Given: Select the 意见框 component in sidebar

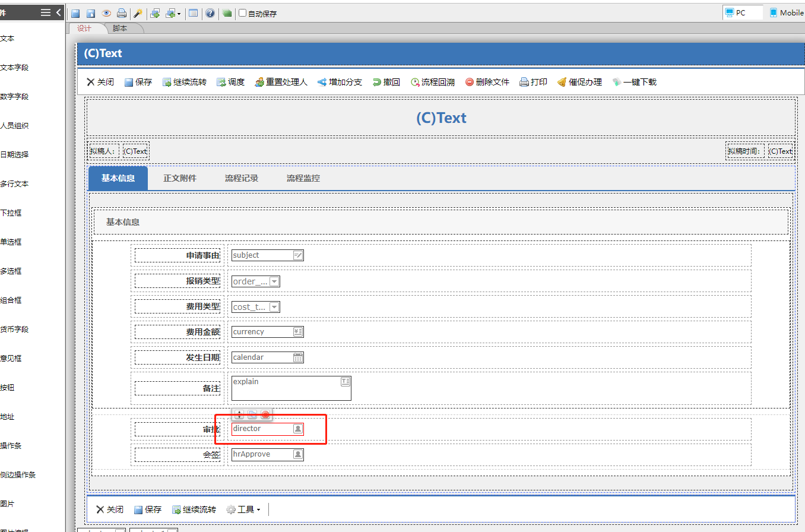Looking at the screenshot, I should 11,359.
